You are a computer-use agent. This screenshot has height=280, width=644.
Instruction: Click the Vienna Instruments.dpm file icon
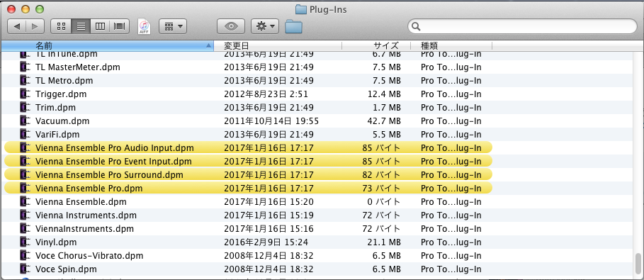tap(26, 215)
